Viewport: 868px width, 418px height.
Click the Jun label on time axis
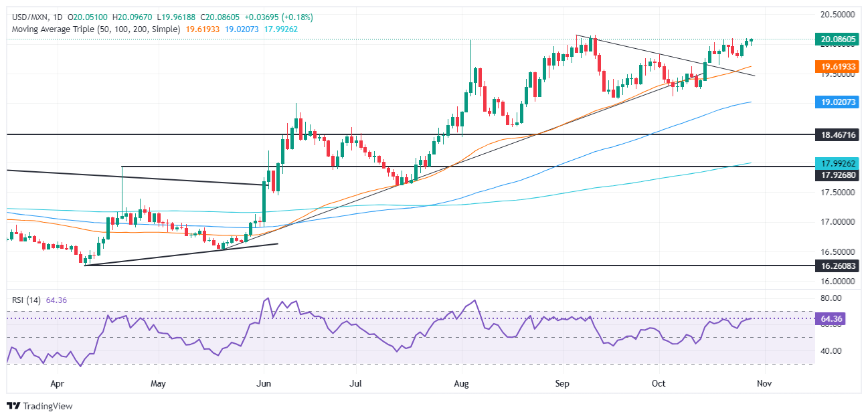(264, 383)
